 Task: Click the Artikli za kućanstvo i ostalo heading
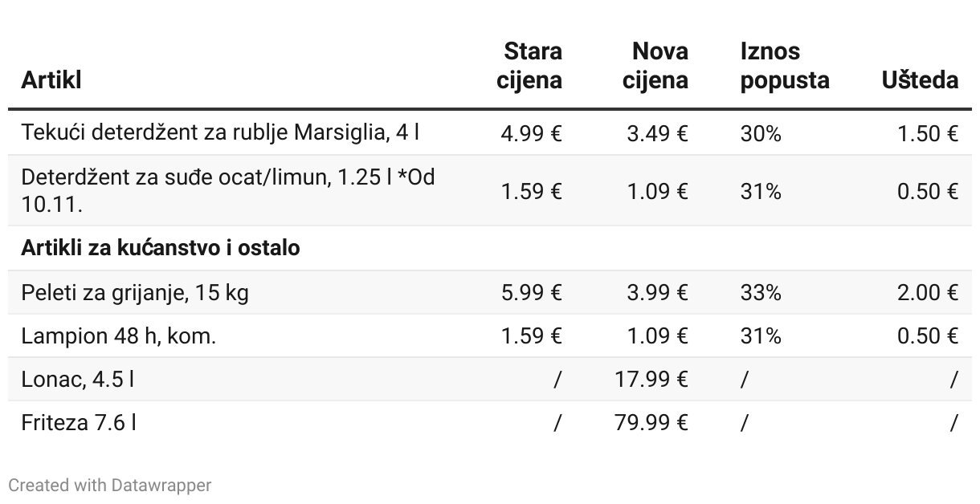point(161,248)
